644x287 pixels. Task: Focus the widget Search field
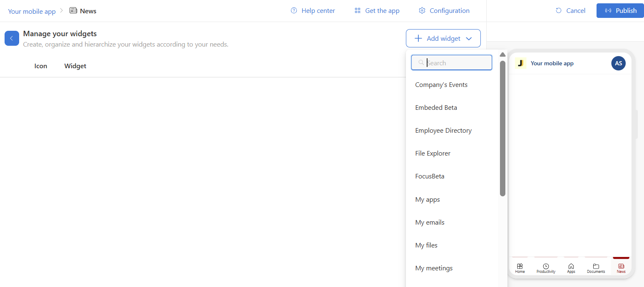point(452,63)
